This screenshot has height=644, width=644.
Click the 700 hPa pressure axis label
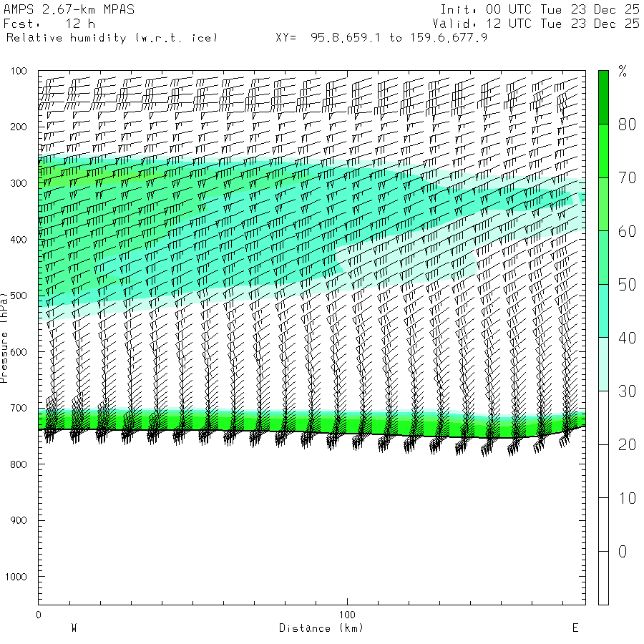[19, 409]
